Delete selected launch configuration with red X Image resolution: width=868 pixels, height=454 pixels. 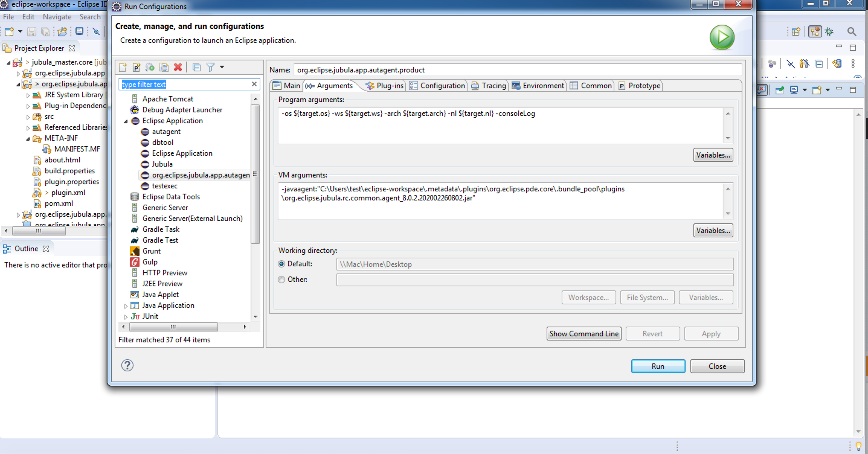coord(178,67)
